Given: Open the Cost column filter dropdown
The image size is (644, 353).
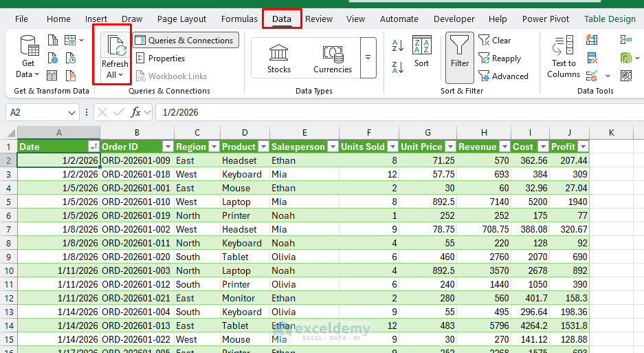Looking at the screenshot, I should [x=543, y=147].
